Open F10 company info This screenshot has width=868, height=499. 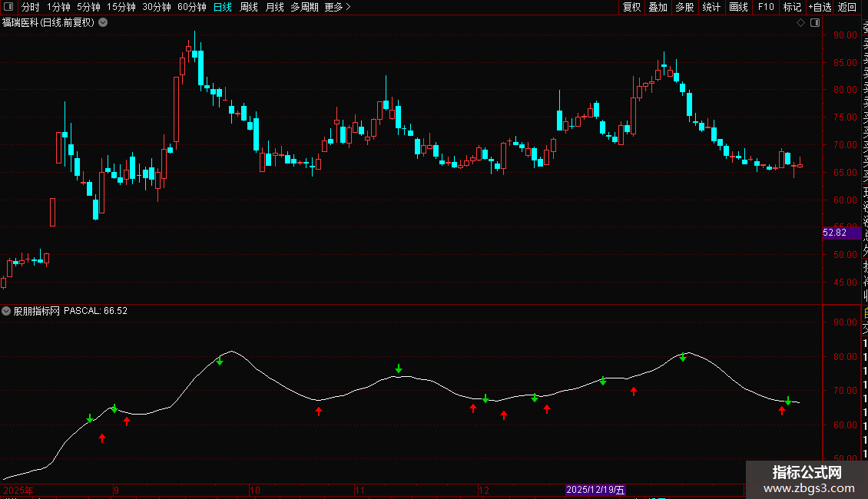(766, 7)
